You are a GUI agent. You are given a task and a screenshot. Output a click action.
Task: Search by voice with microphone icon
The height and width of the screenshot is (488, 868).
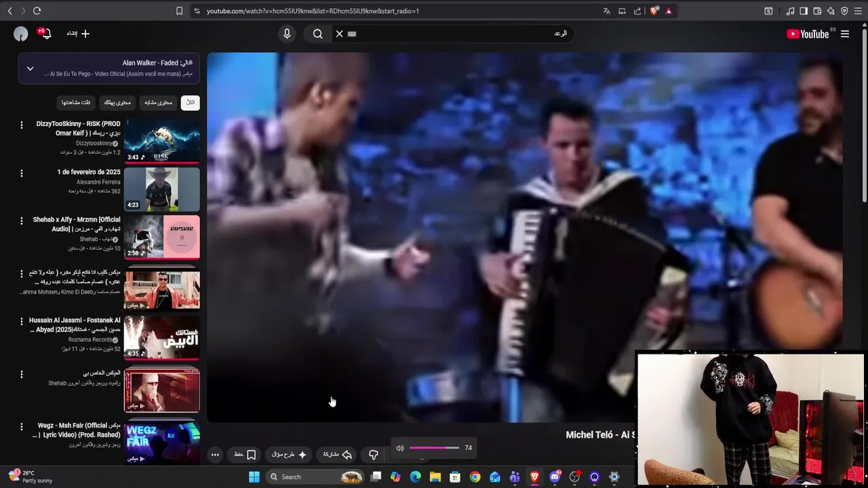(x=287, y=33)
